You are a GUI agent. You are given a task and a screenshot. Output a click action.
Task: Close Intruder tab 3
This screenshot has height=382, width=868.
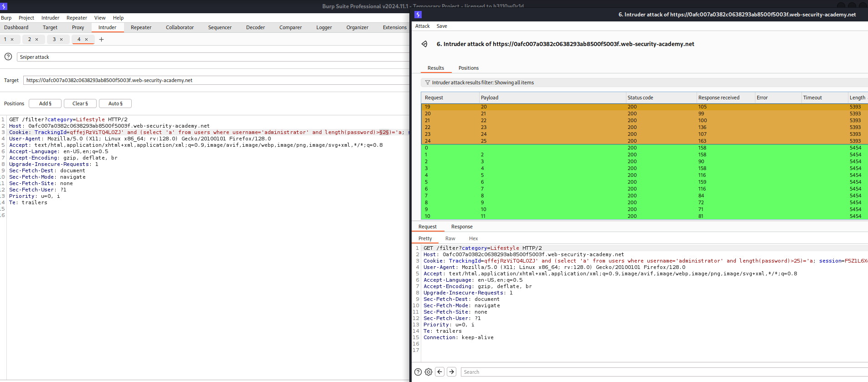62,40
